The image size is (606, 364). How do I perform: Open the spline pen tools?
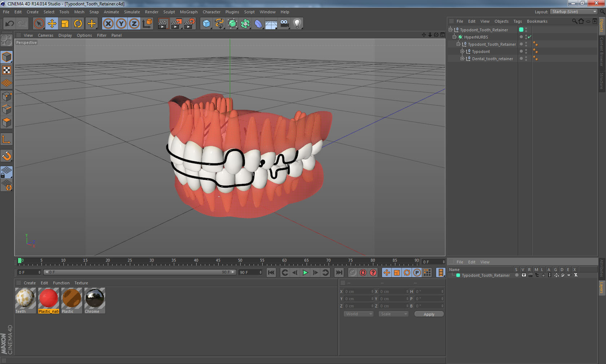coord(219,24)
